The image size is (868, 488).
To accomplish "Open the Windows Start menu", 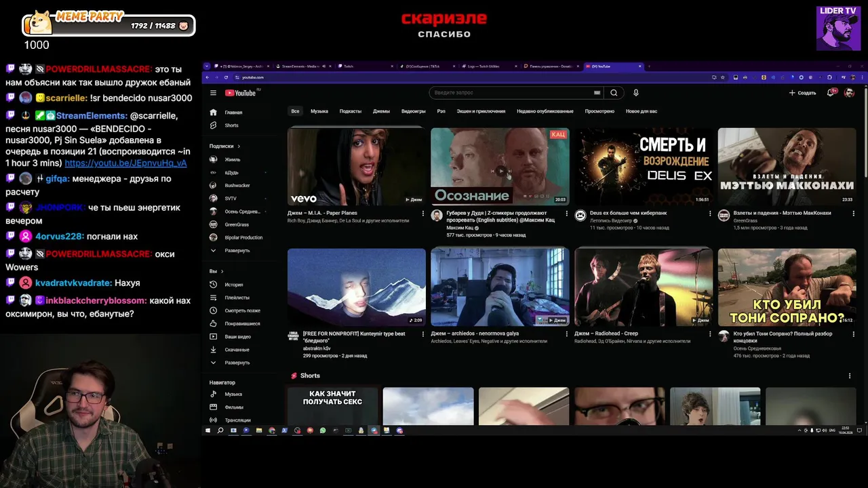I will [x=208, y=430].
